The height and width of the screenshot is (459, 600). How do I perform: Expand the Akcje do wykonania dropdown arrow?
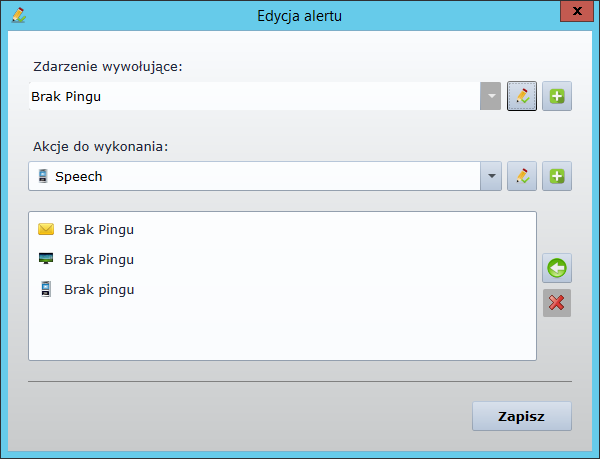[491, 176]
